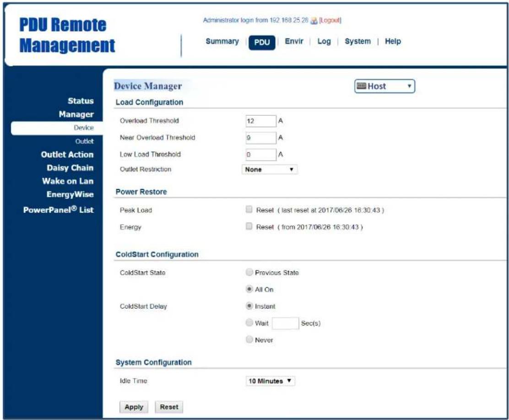Select the PDU tab
Image resolution: width=509 pixels, height=420 pixels.
pyautogui.click(x=262, y=42)
